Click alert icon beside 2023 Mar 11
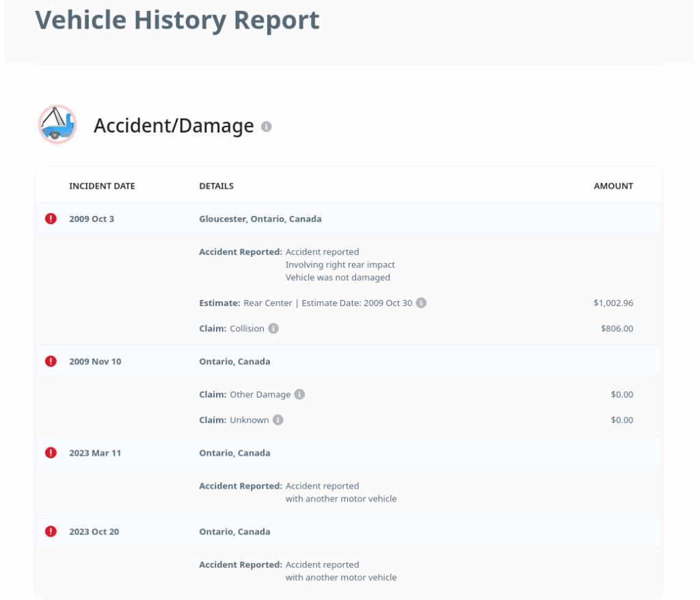 tap(51, 452)
